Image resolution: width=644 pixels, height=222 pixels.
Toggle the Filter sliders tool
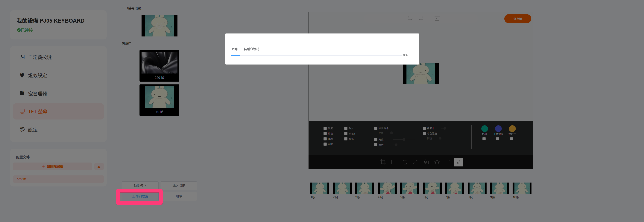coord(458,162)
